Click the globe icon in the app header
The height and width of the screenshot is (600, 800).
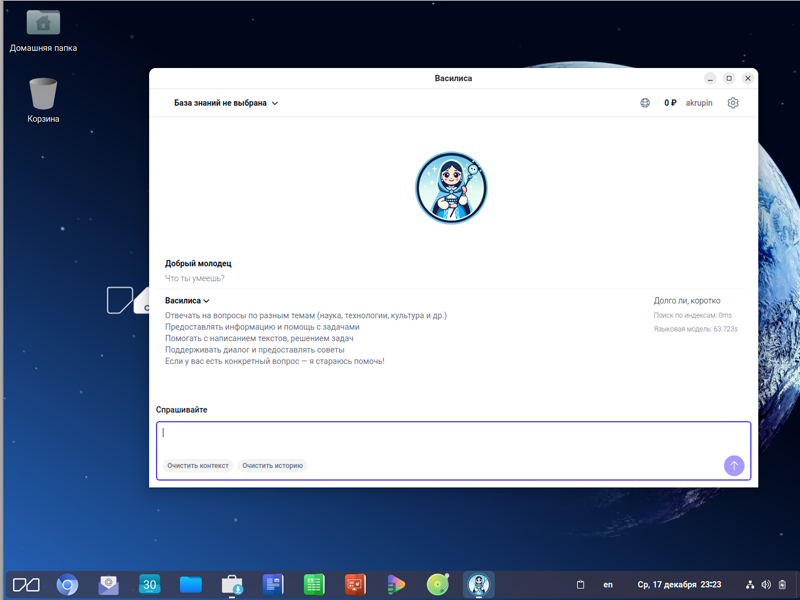tap(645, 103)
